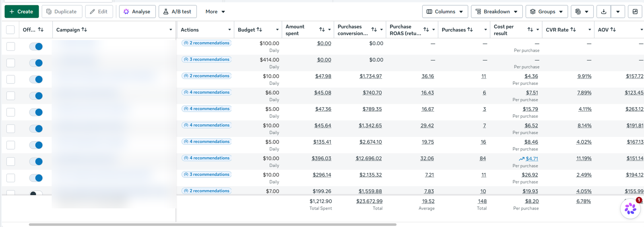Click the side panel icon at toolbar end
This screenshot has height=227, width=644.
pos(635,12)
